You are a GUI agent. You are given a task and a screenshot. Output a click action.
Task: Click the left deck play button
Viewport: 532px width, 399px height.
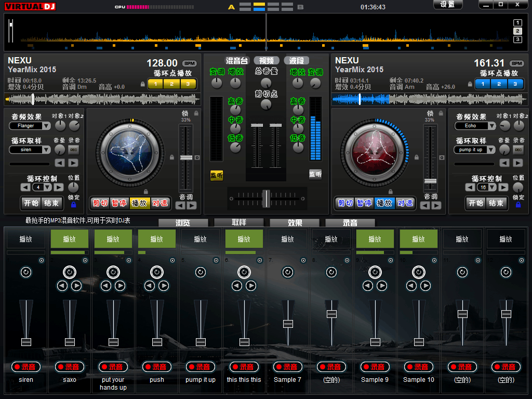(x=139, y=203)
